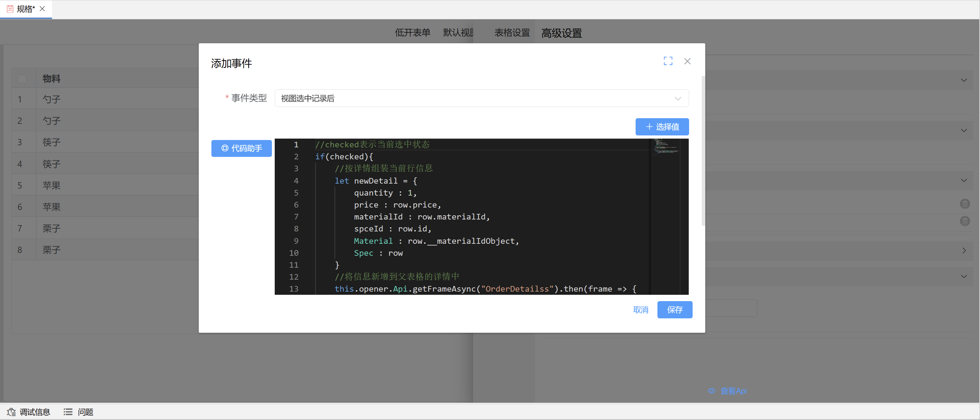Collapse the third settings section chevron
This screenshot has width=980, height=420.
pyautogui.click(x=963, y=180)
